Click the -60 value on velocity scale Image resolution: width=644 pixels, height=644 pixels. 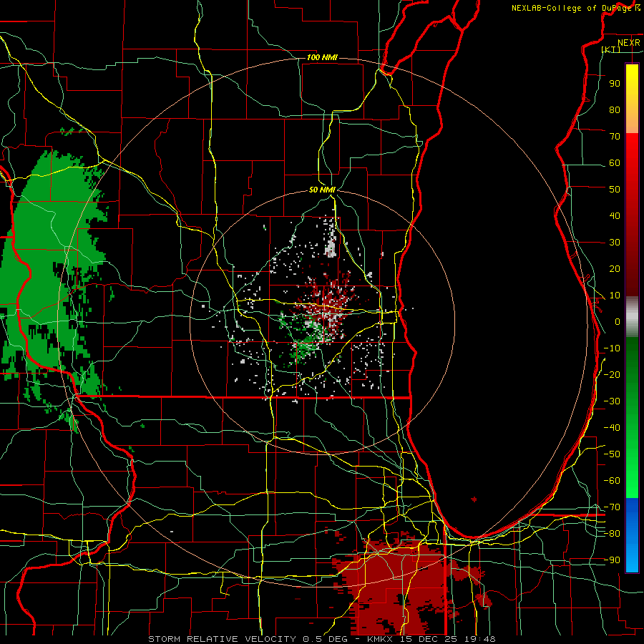point(612,481)
